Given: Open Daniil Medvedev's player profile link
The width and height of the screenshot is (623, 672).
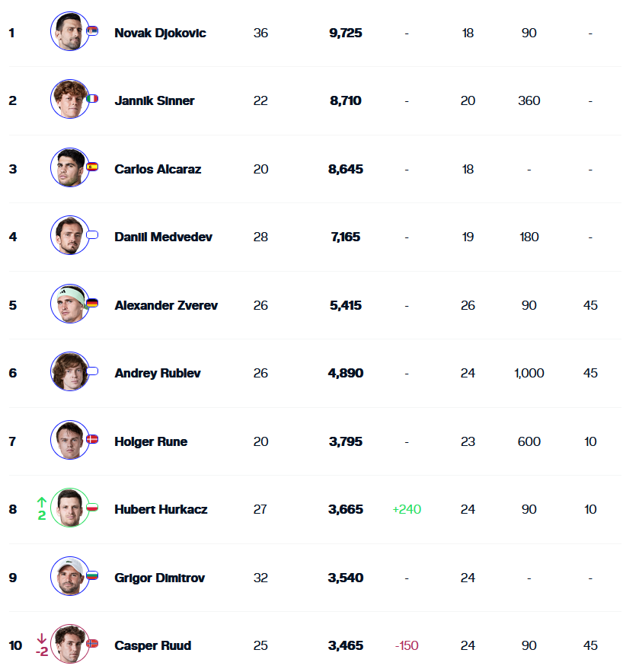Looking at the screenshot, I should pos(163,237).
